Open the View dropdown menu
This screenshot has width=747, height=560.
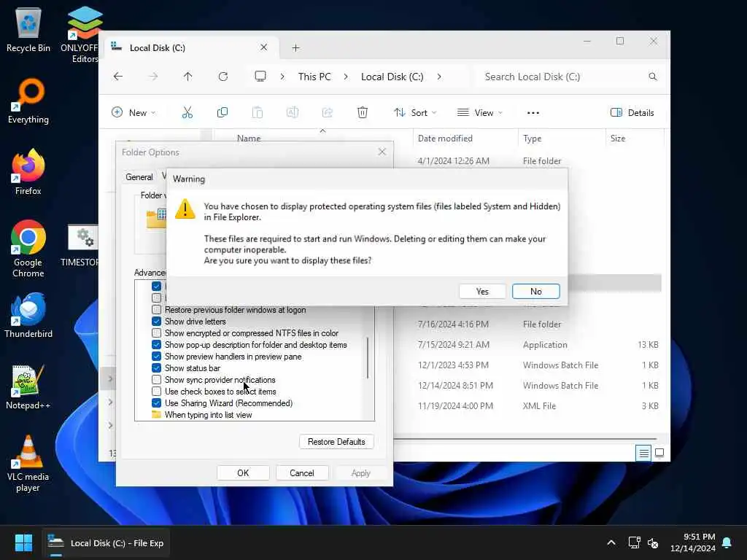pos(479,113)
